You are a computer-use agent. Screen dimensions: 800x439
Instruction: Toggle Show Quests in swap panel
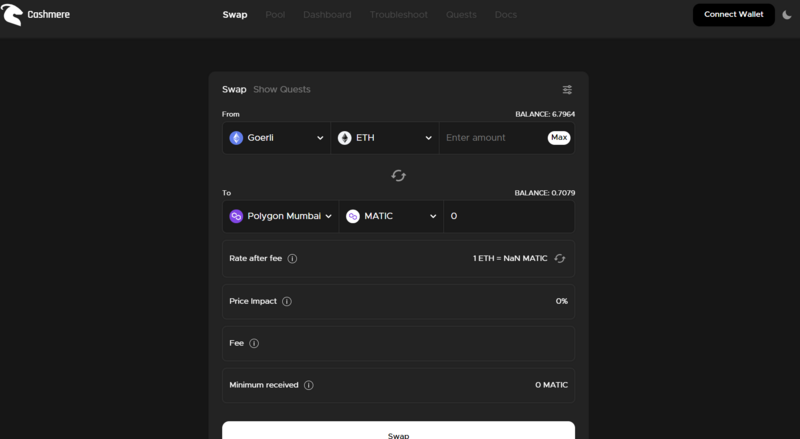coord(282,89)
